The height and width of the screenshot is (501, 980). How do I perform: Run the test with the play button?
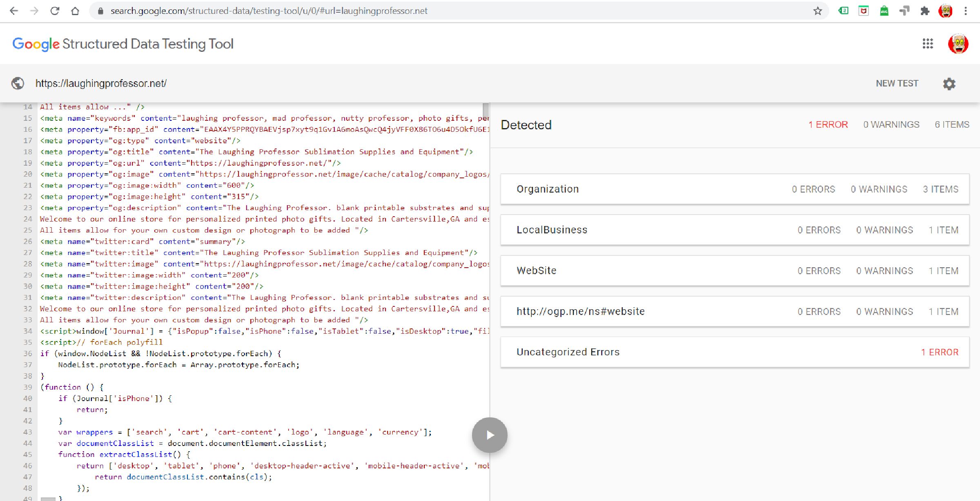pos(490,435)
